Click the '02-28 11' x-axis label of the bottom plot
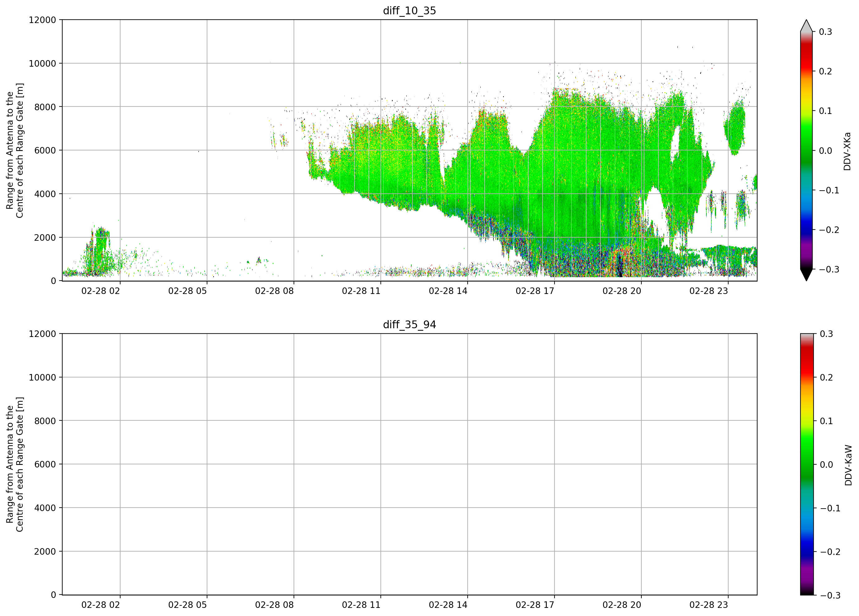This screenshot has height=616, width=859. coord(361,605)
